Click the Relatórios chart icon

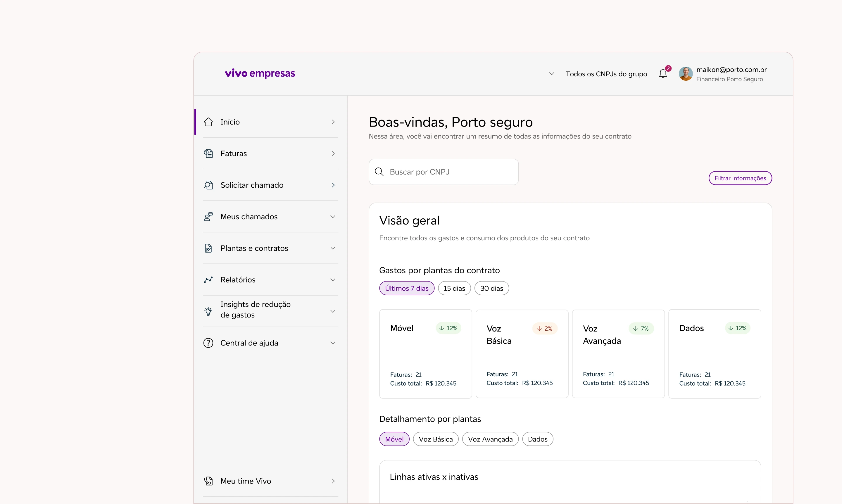[x=208, y=280]
